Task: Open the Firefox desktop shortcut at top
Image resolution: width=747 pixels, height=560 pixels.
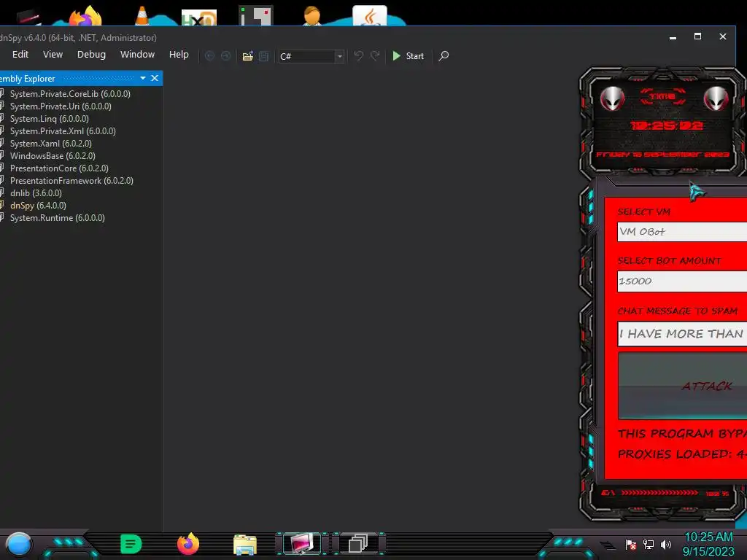Action: tap(86, 17)
